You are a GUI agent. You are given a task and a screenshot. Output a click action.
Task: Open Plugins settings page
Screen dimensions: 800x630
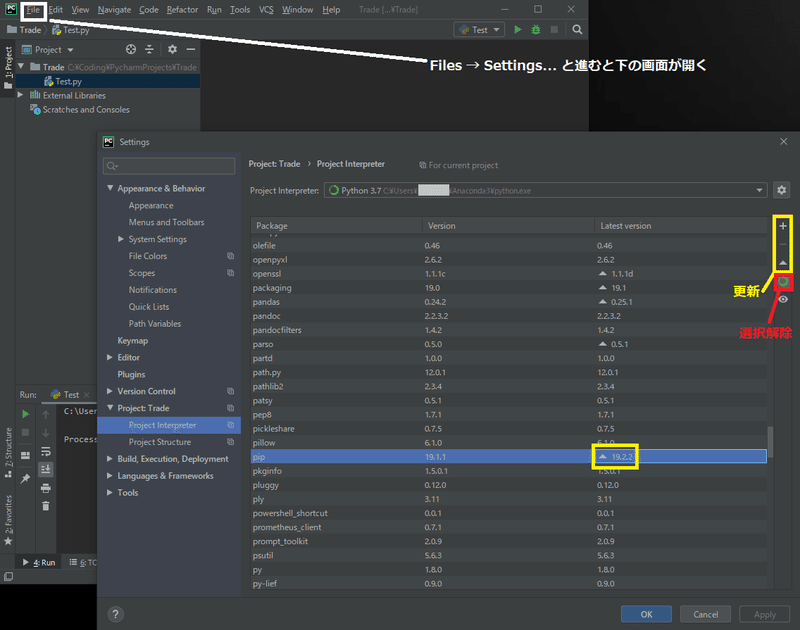point(131,374)
